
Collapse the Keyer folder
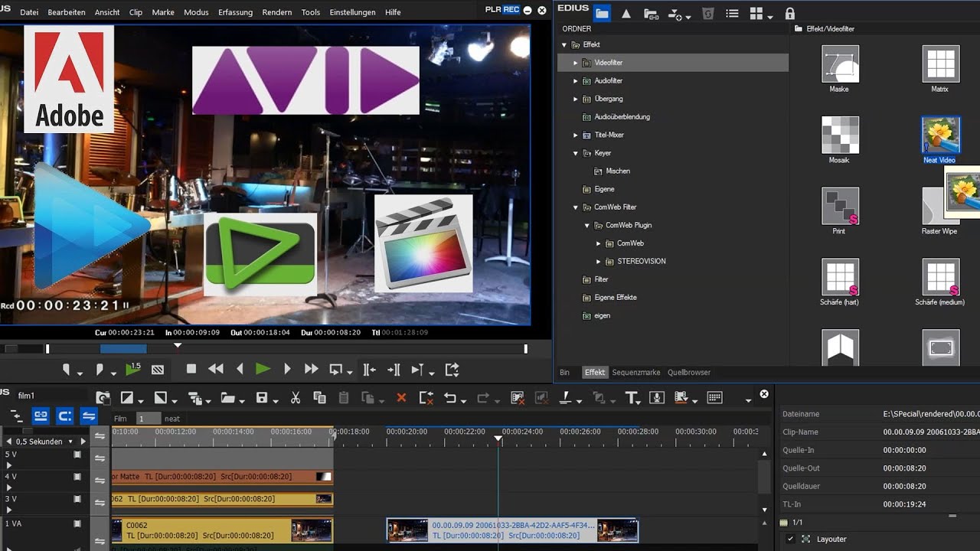[576, 153]
